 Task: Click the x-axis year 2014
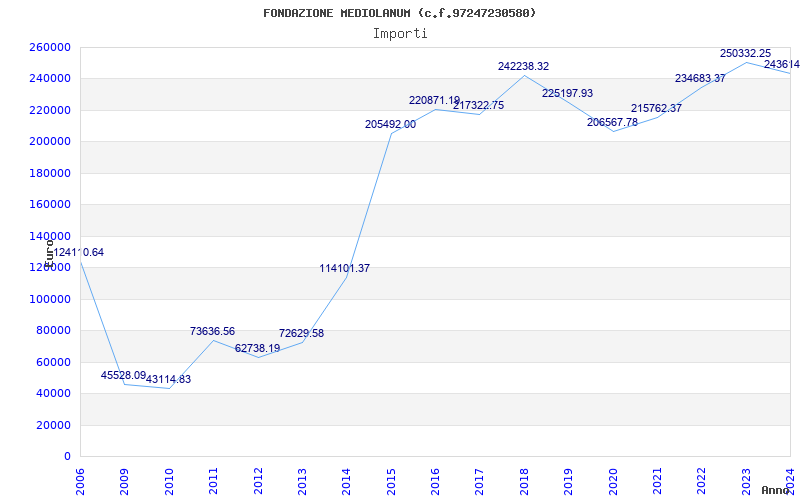(x=346, y=480)
